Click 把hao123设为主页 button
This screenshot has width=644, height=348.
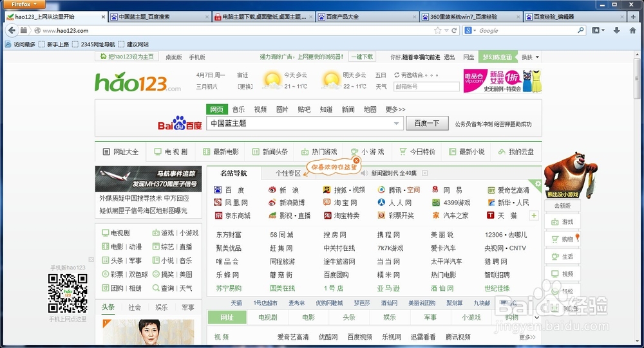click(127, 57)
